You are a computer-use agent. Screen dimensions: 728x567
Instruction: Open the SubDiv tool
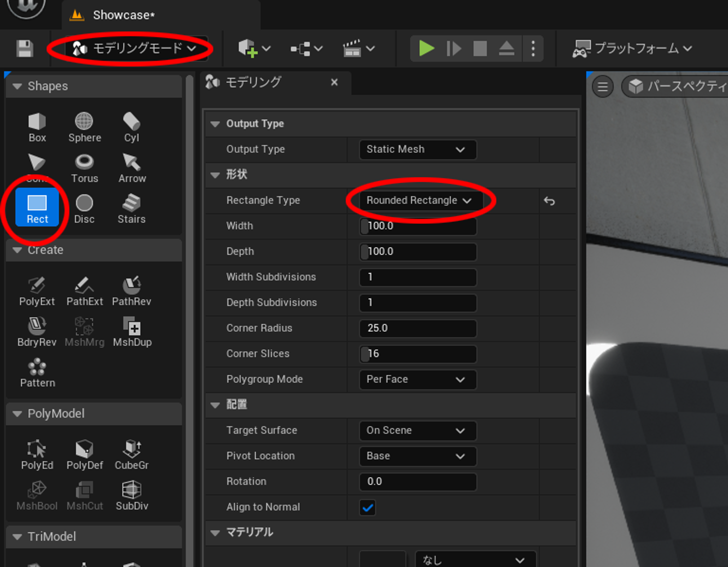click(132, 496)
